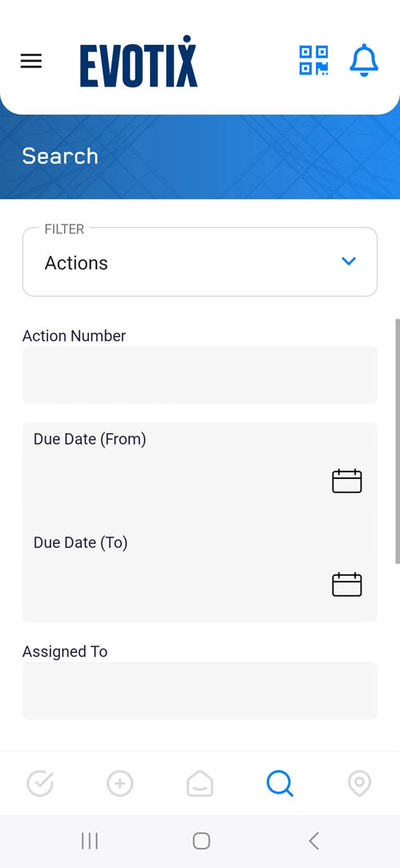Go to the home tab
This screenshot has width=400, height=868.
point(200,783)
